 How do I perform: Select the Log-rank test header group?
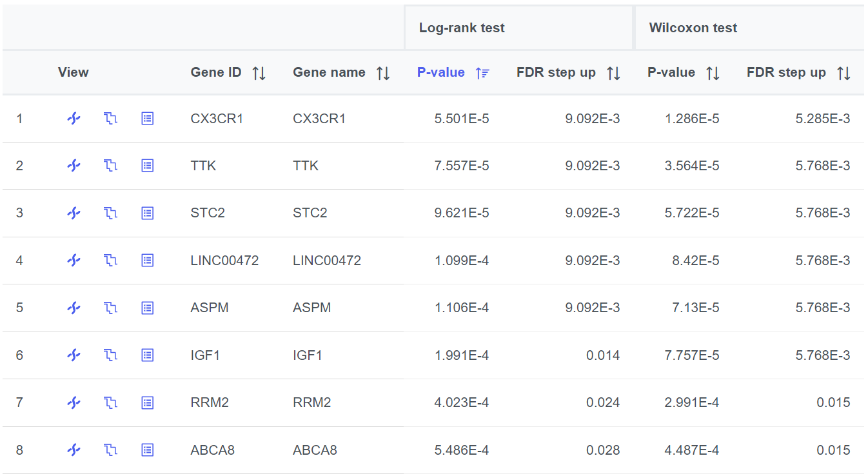click(462, 28)
